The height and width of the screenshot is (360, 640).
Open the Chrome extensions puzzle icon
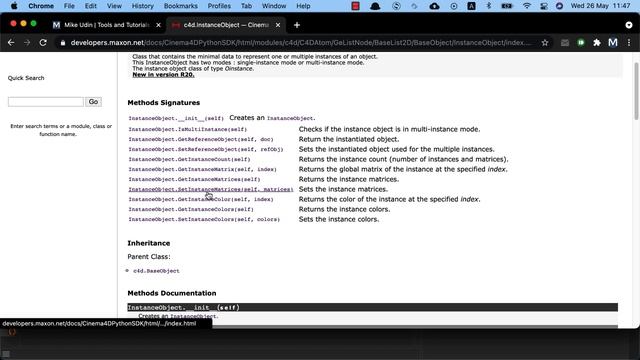tap(597, 42)
